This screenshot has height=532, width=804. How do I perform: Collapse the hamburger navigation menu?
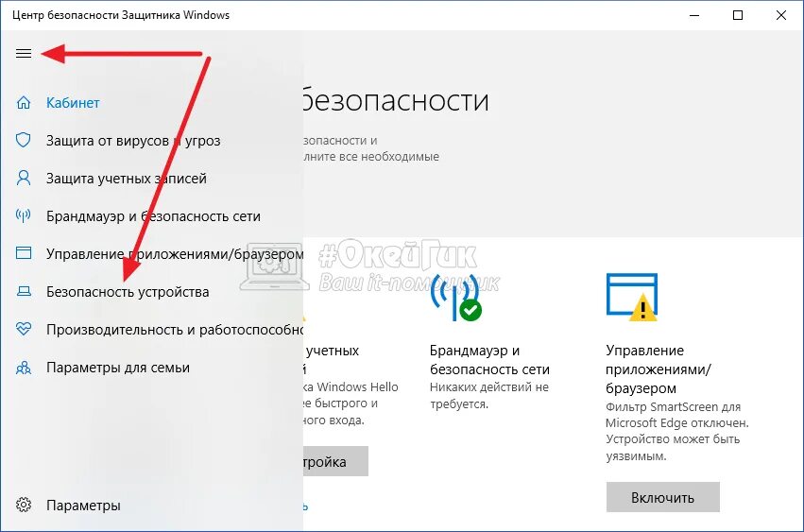click(24, 53)
